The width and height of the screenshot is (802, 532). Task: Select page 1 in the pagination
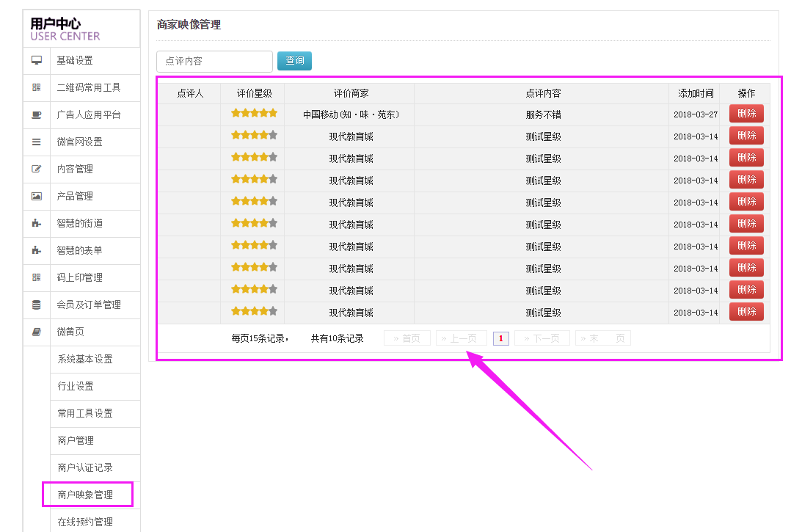tap(500, 338)
